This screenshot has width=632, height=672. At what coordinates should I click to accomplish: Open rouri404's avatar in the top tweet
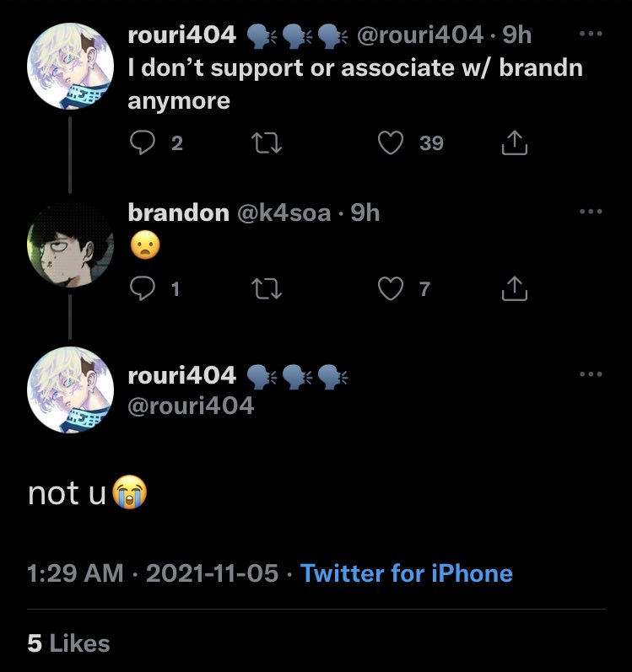(x=70, y=66)
